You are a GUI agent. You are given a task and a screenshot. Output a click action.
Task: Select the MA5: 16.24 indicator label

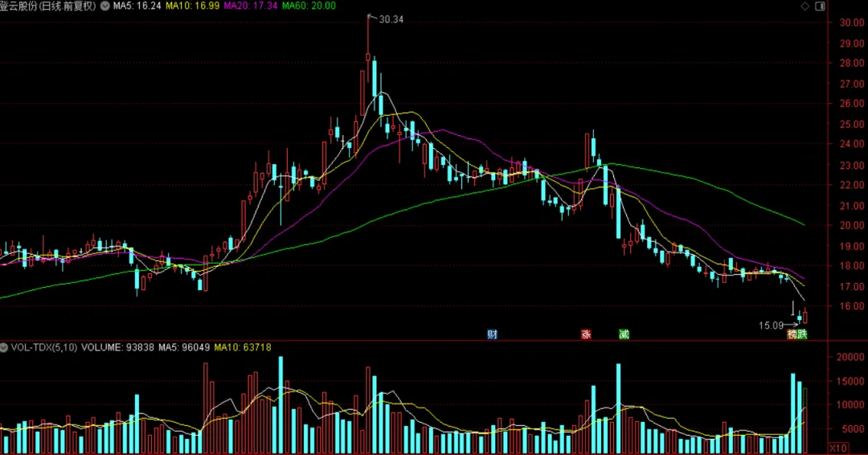pos(137,6)
